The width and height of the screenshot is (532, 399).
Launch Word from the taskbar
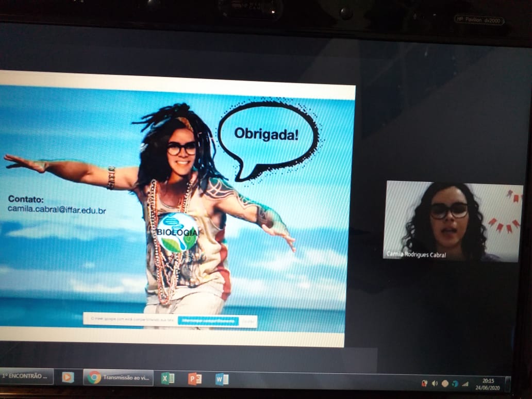click(222, 379)
